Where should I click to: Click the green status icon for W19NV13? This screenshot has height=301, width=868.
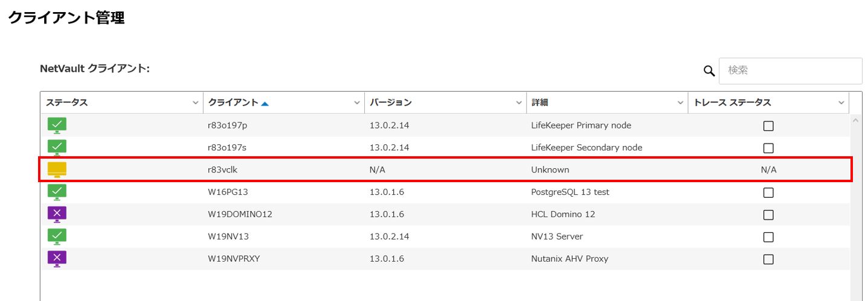(57, 236)
